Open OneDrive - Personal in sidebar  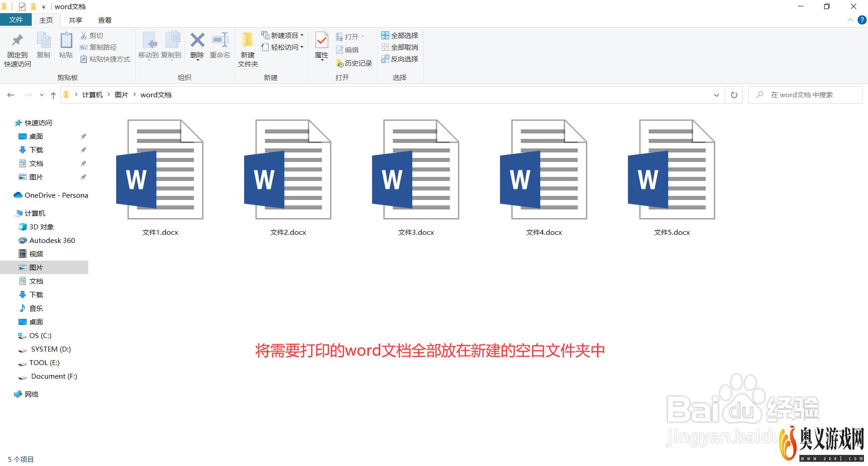pyautogui.click(x=51, y=195)
